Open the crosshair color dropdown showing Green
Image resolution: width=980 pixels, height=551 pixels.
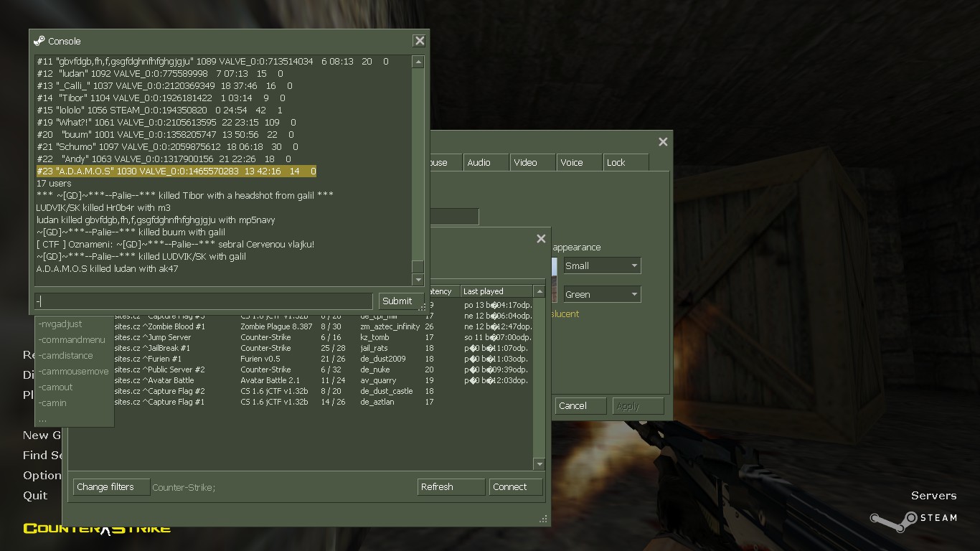click(x=602, y=294)
